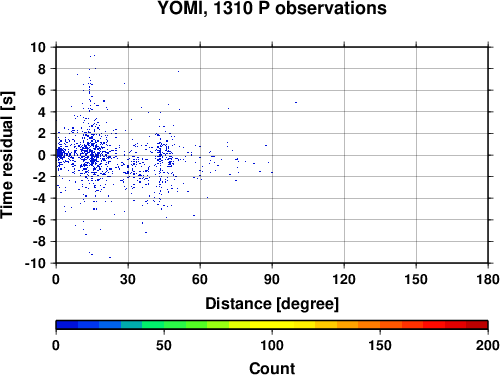The height and width of the screenshot is (375, 500).
Task: Click y-axis tick label '-2'
Action: pos(39,177)
